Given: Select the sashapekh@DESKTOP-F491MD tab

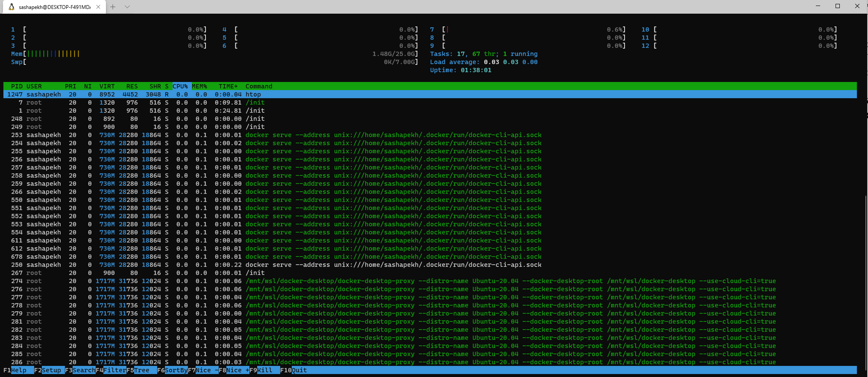Looking at the screenshot, I should [54, 7].
